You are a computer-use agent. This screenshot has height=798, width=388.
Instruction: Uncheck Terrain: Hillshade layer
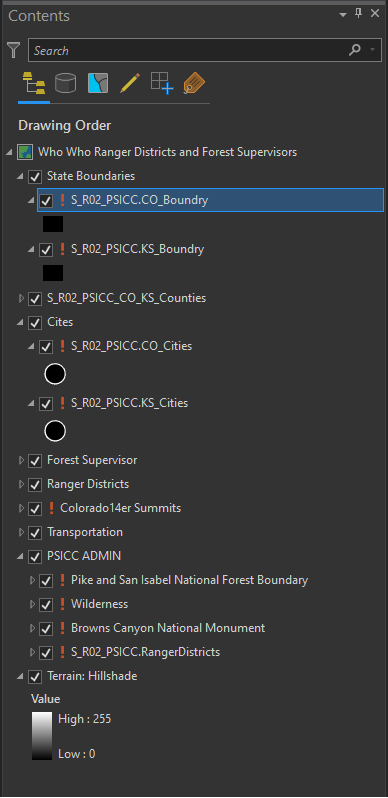pos(35,677)
